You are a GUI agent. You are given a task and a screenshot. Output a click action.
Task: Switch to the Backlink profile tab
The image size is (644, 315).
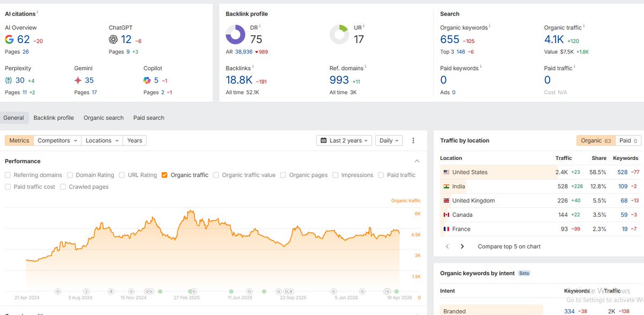[x=54, y=118]
